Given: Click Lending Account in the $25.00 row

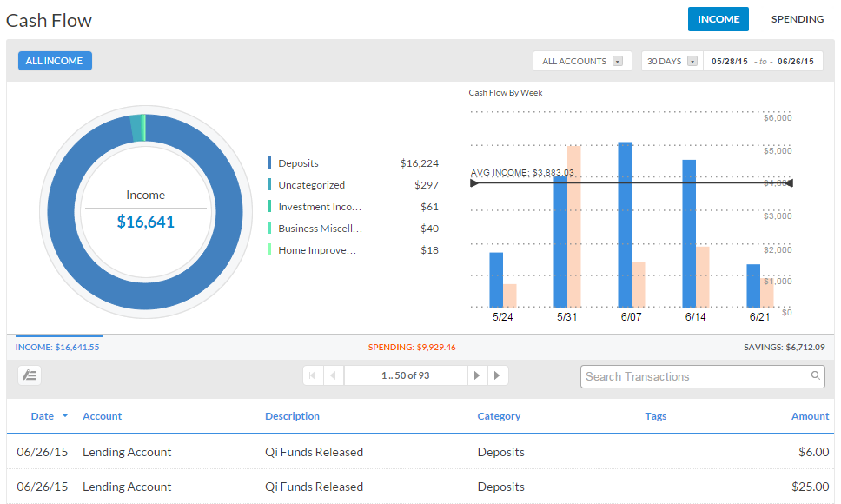Looking at the screenshot, I should (x=127, y=487).
